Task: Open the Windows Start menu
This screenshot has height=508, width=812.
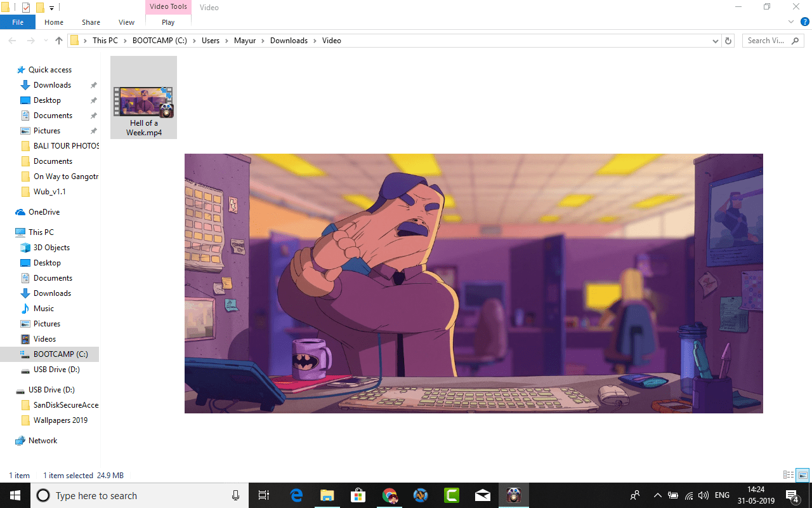Action: [15, 495]
